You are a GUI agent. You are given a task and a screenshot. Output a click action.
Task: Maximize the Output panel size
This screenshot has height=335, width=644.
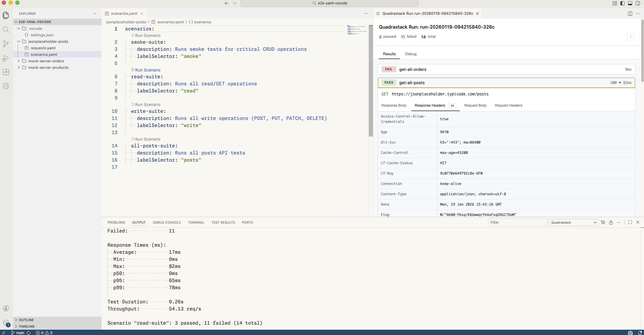click(x=630, y=222)
